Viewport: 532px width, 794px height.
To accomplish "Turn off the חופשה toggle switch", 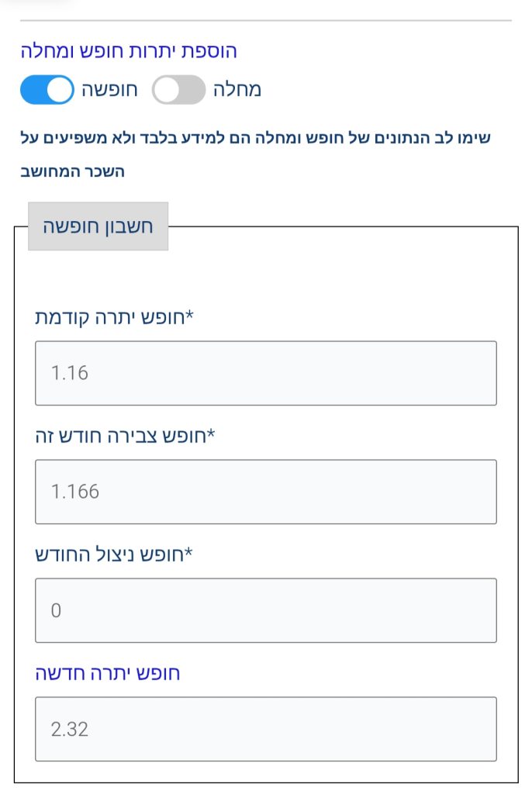I will click(x=47, y=90).
